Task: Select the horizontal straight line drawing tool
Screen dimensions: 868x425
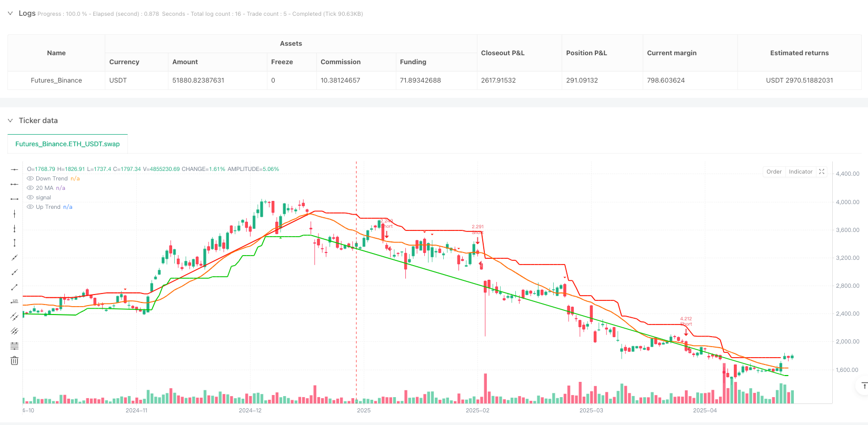Action: tap(15, 169)
